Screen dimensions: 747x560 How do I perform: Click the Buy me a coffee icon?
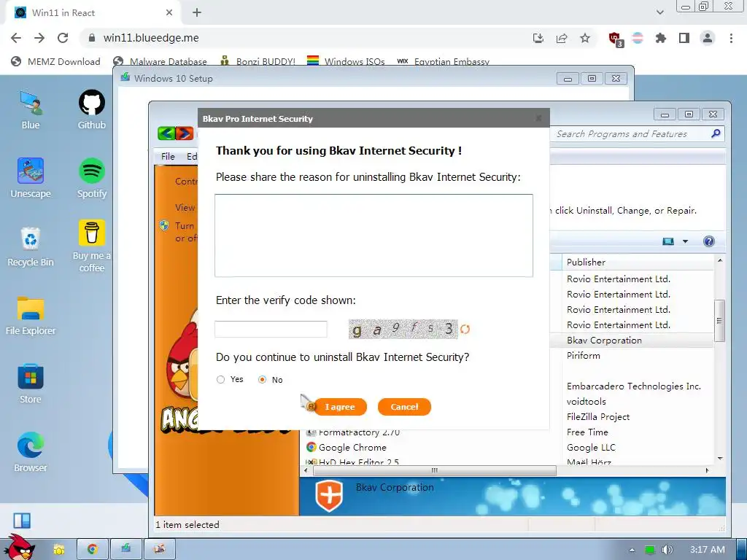[91, 246]
